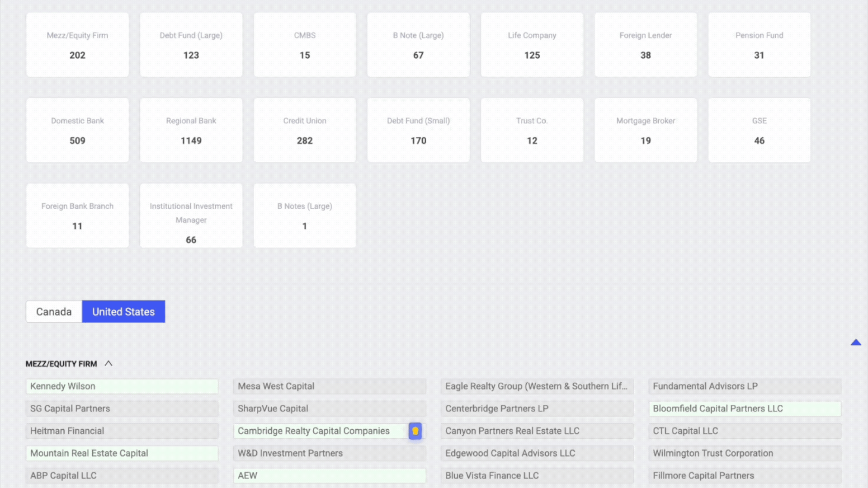Keep United States selected in the country toggle
The image size is (868, 488).
[123, 311]
